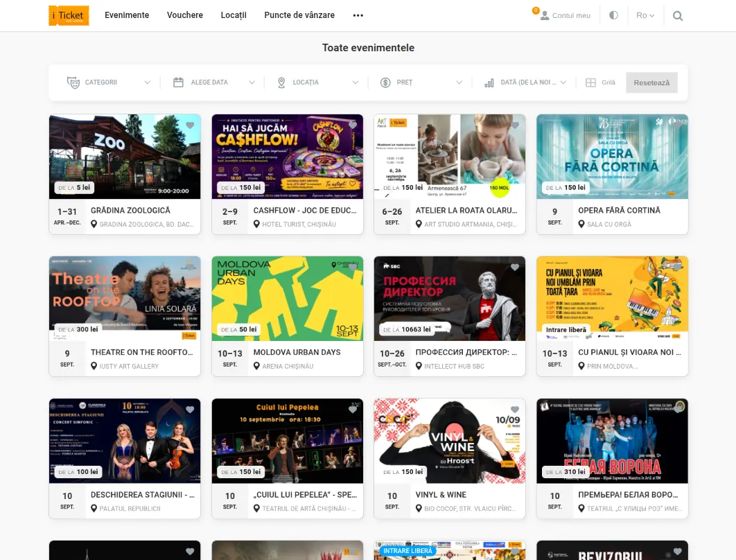Screen dimensions: 736x560
Task: Favorite the Cuiul lui Pepelea heart
Action: [x=353, y=410]
